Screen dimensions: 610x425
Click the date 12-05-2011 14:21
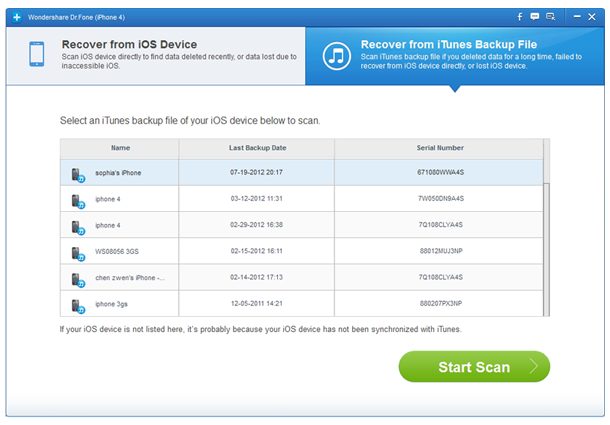(256, 303)
